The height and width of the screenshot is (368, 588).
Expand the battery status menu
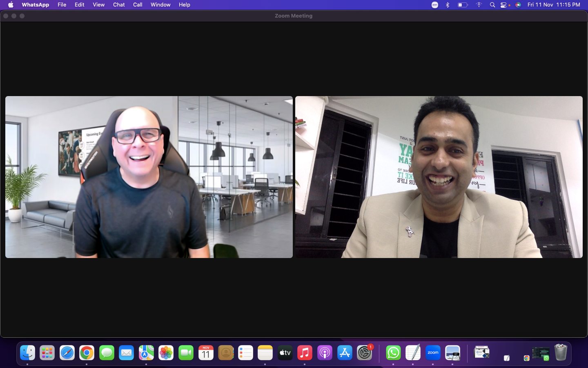coord(462,5)
